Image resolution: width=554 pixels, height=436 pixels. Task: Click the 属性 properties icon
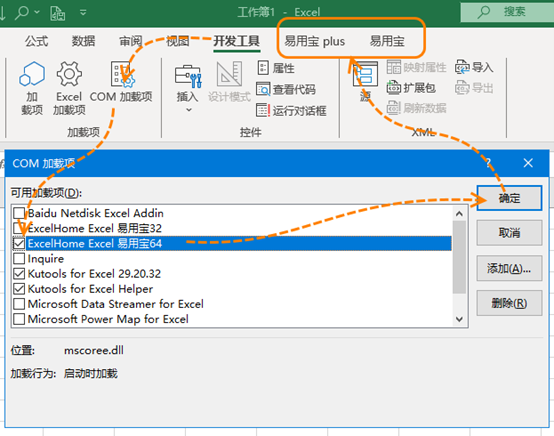click(263, 67)
